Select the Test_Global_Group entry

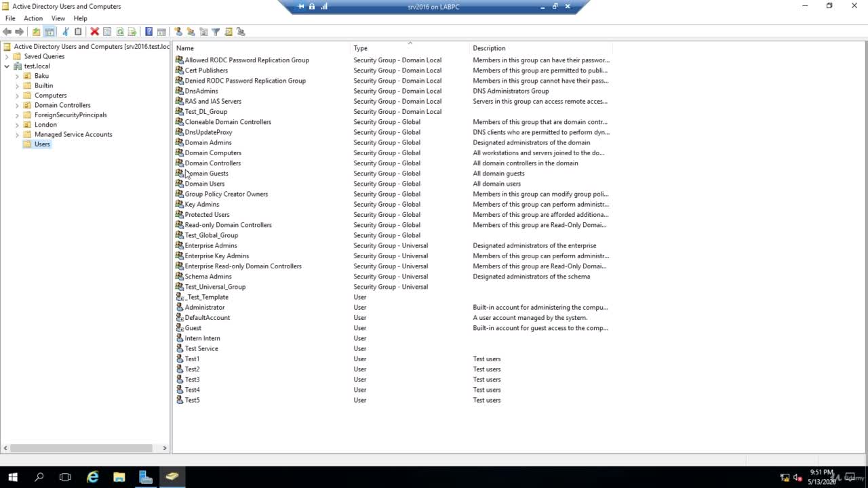pos(212,235)
